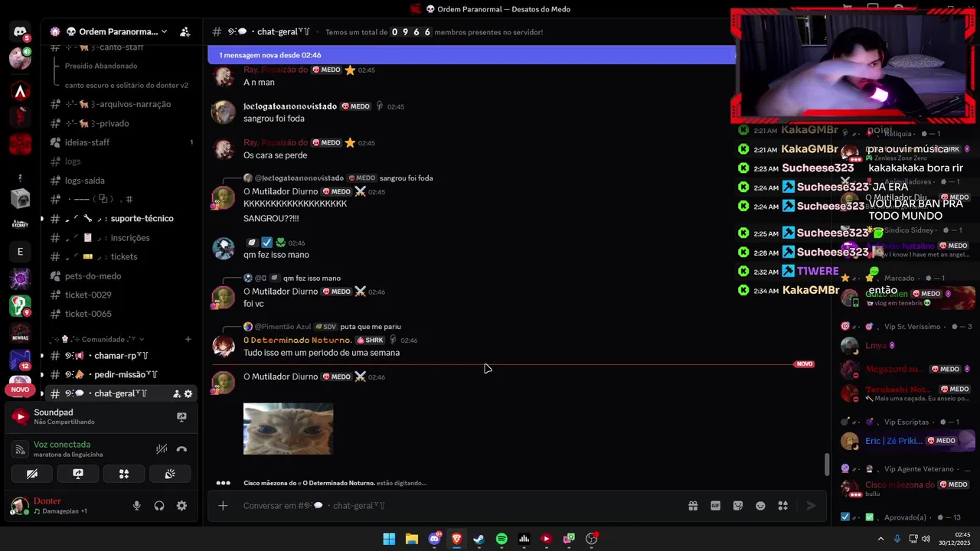Jump to unread with NOVO server pill
Screen dimensions: 980x551
coord(20,390)
